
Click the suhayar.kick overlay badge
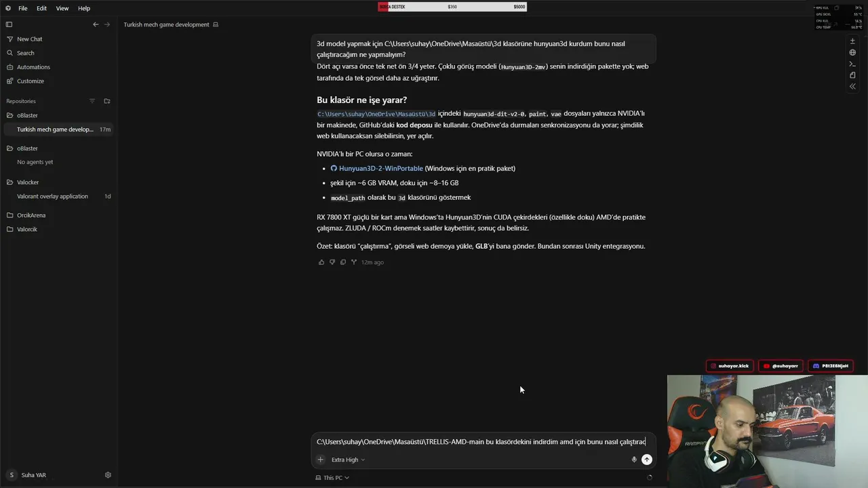730,366
